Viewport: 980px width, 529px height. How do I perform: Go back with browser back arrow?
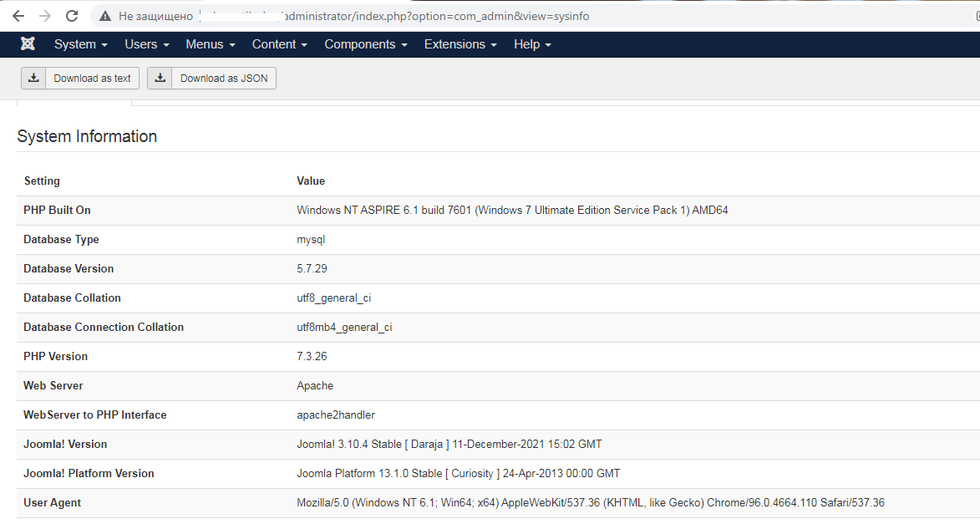[18, 16]
